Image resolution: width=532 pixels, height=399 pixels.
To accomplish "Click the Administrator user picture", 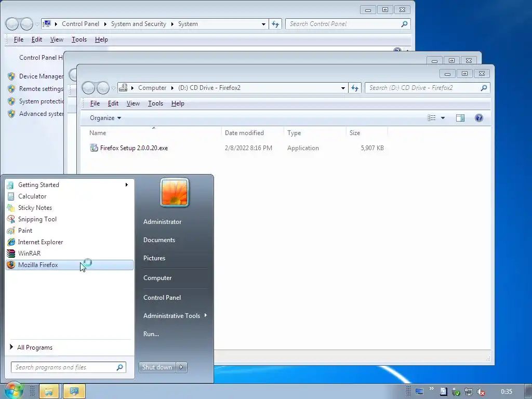I will [175, 192].
